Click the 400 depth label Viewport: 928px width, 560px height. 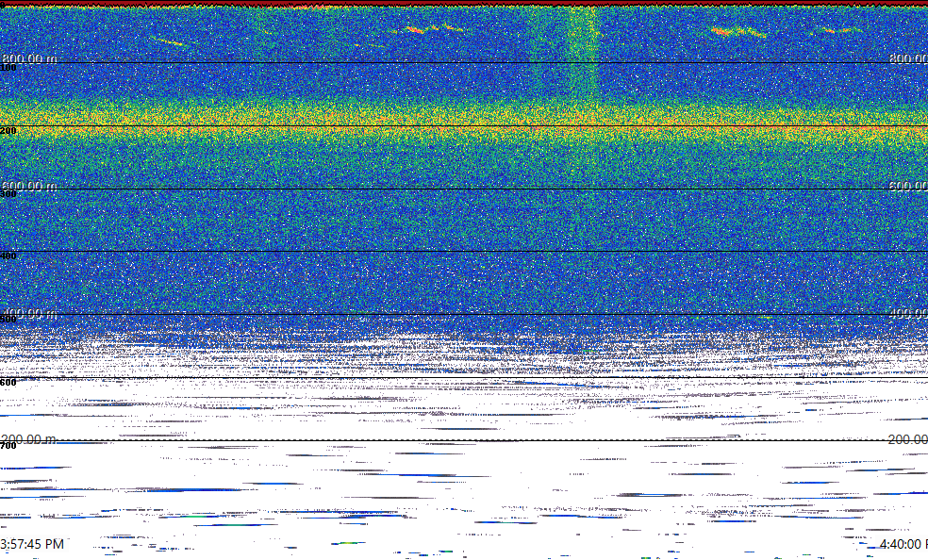tap(8, 256)
